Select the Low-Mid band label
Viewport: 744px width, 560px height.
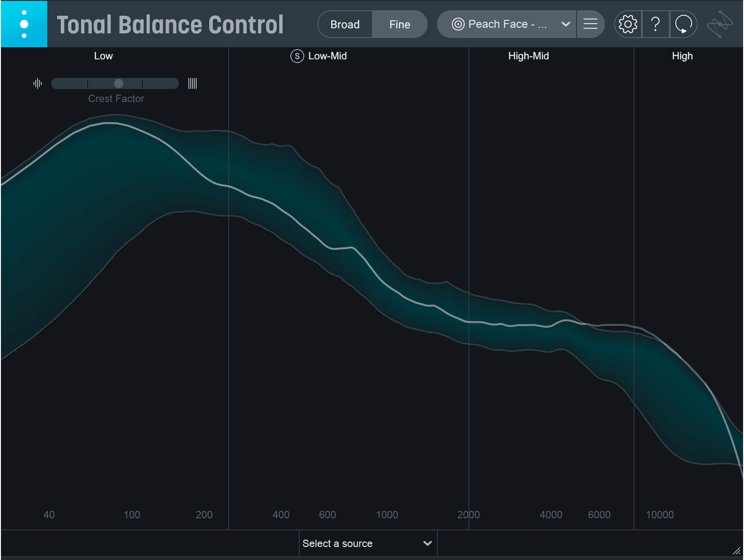[x=327, y=56]
